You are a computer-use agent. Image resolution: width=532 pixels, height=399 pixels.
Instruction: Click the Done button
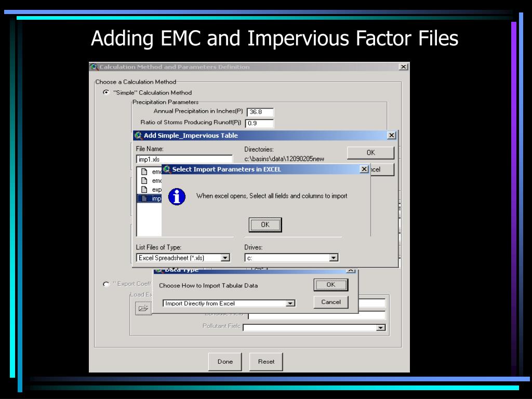225,362
